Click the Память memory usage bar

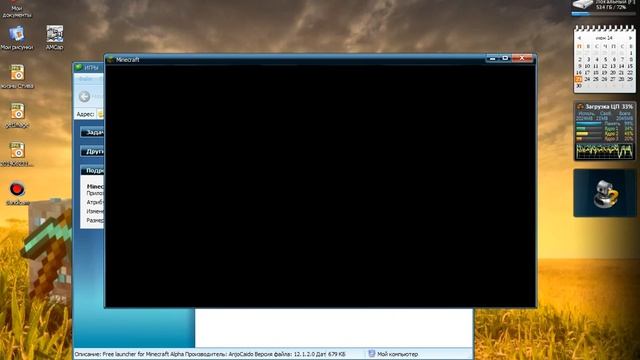click(x=589, y=124)
